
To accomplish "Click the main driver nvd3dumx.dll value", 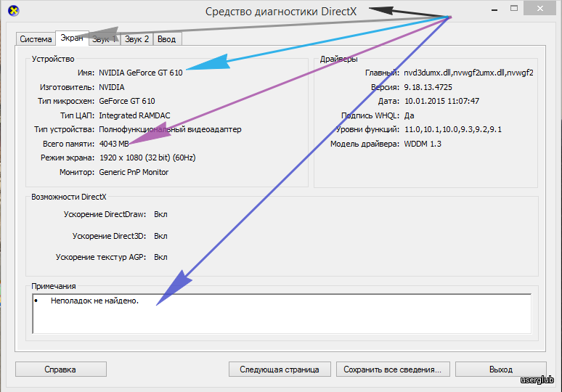I will [x=468, y=73].
